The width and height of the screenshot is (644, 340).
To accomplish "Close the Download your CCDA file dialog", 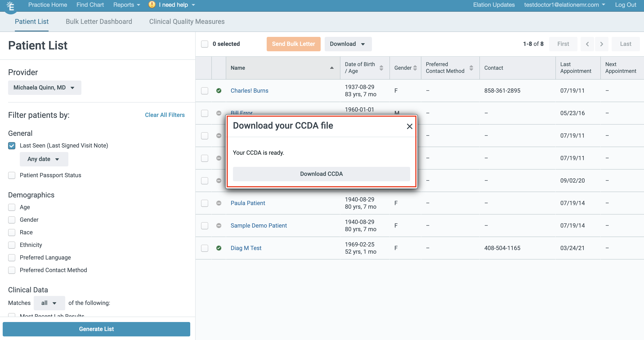I will click(x=409, y=126).
